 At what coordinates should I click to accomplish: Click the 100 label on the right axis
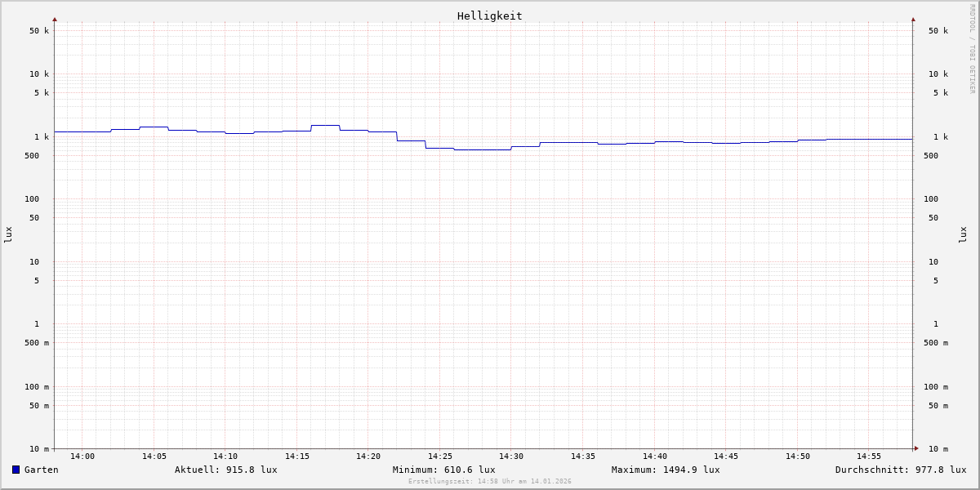pos(931,199)
